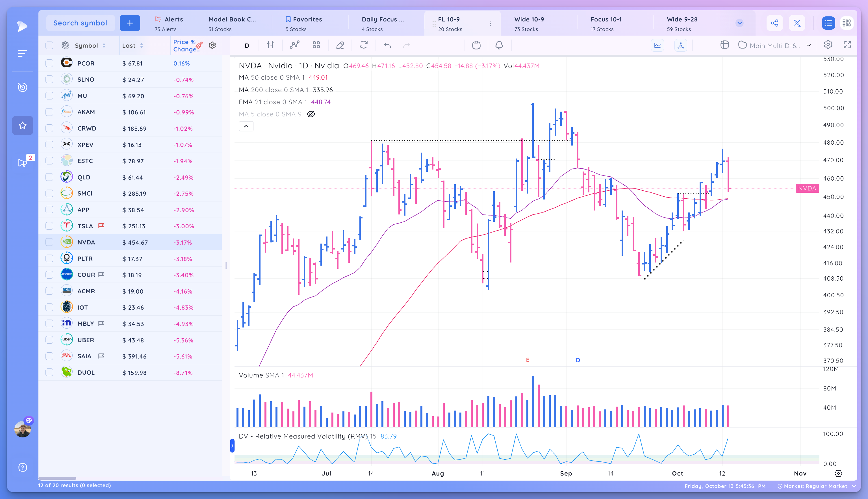The width and height of the screenshot is (868, 499).
Task: Toggle the select-all checkbox in header
Action: coord(49,45)
